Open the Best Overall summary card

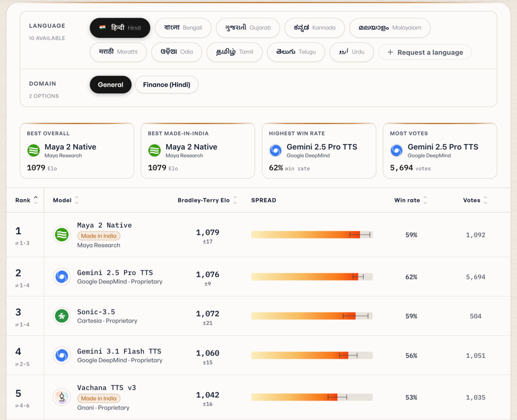point(77,151)
